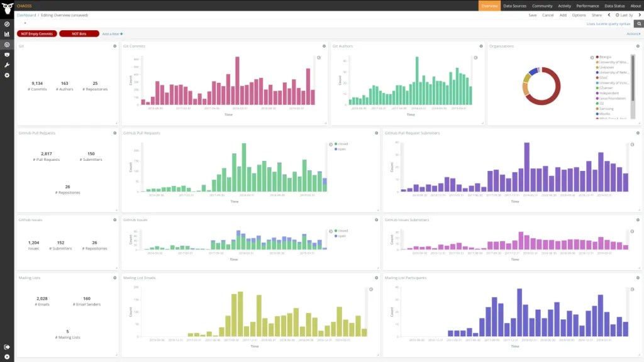Open the Community dropdown menu
644x362 pixels.
coord(542,6)
